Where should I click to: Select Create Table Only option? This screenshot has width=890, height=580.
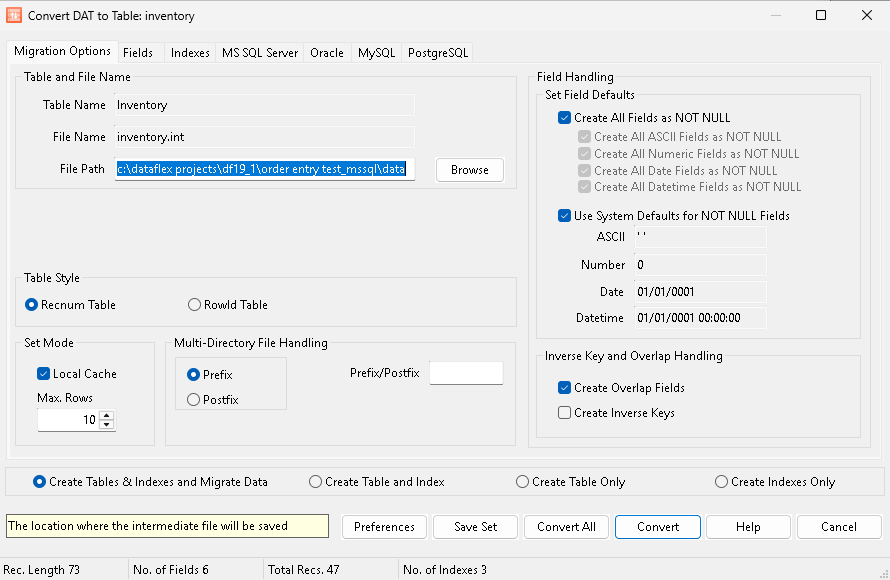(x=523, y=482)
